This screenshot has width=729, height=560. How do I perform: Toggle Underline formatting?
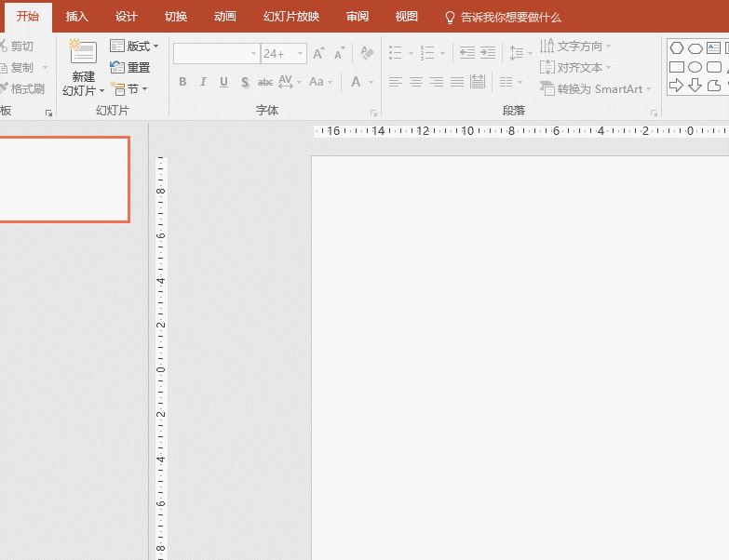click(x=223, y=82)
